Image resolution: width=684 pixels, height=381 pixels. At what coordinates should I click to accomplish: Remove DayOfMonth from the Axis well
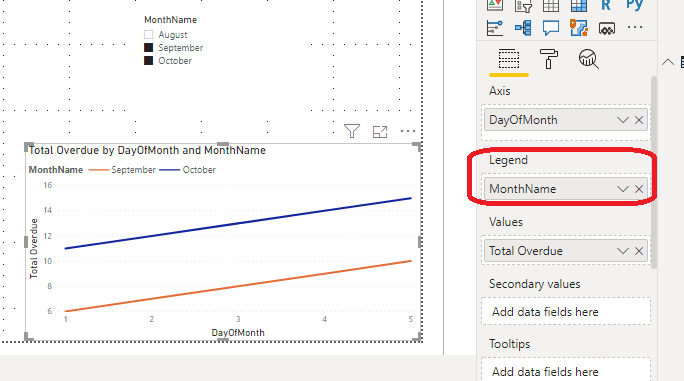coord(639,120)
